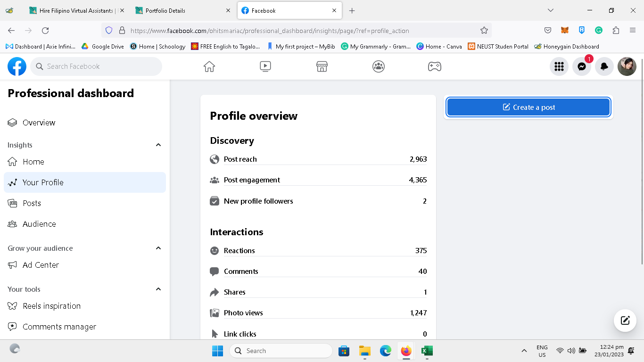
Task: Open FREE English to Tagalog bookmark
Action: click(x=225, y=47)
